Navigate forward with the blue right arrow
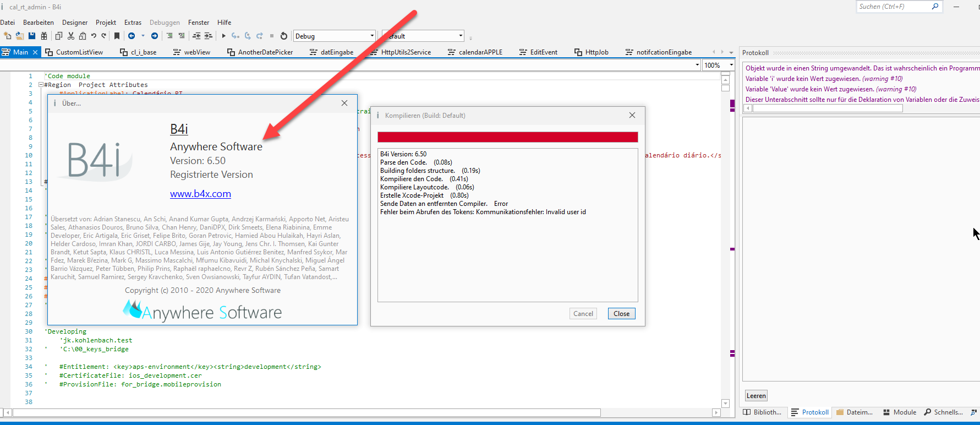Viewport: 980px width, 425px height. [155, 36]
